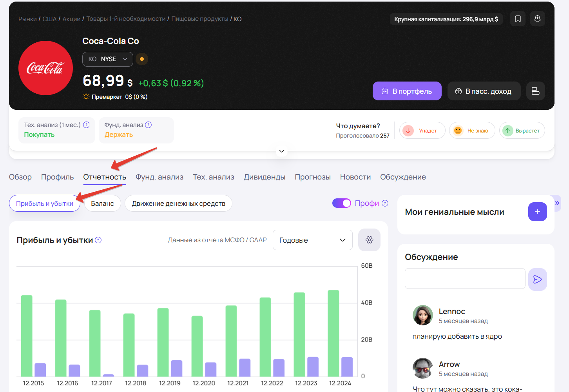Click the США breadcrumb link

[x=49, y=19]
